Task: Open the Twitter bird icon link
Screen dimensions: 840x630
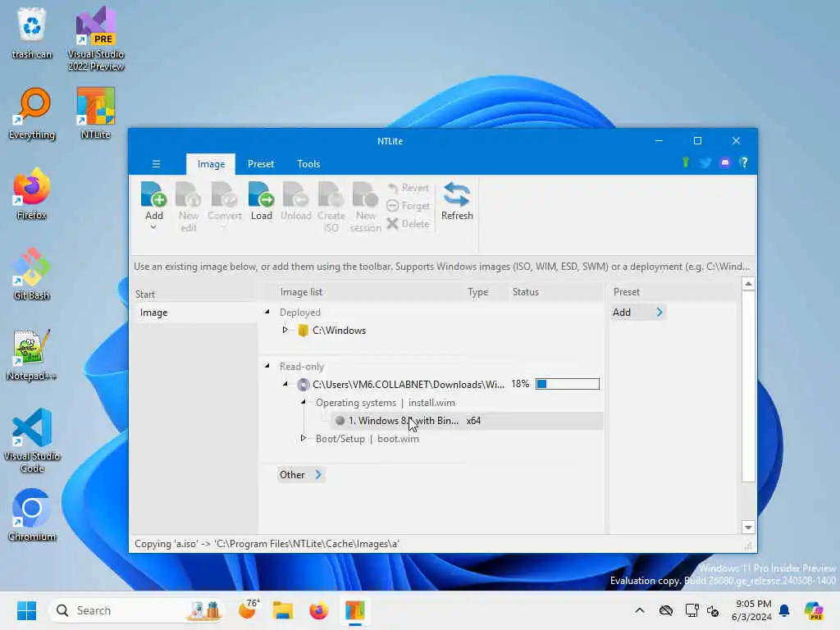Action: pos(705,162)
